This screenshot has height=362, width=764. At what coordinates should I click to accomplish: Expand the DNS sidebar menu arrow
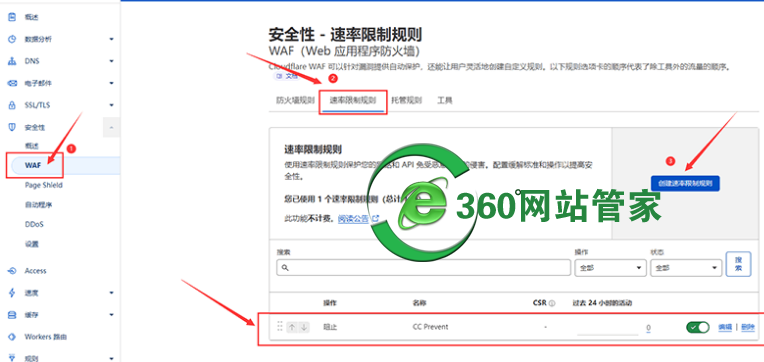[x=112, y=61]
